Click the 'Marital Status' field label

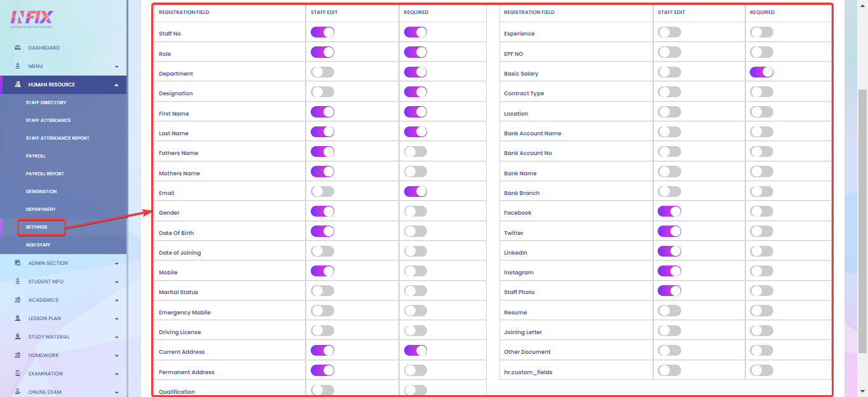pyautogui.click(x=179, y=292)
